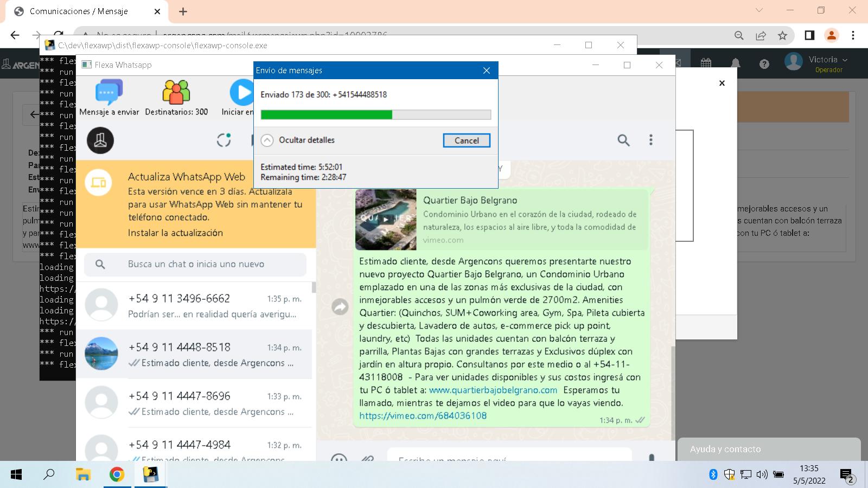Bookmark this page with star icon

[782, 35]
